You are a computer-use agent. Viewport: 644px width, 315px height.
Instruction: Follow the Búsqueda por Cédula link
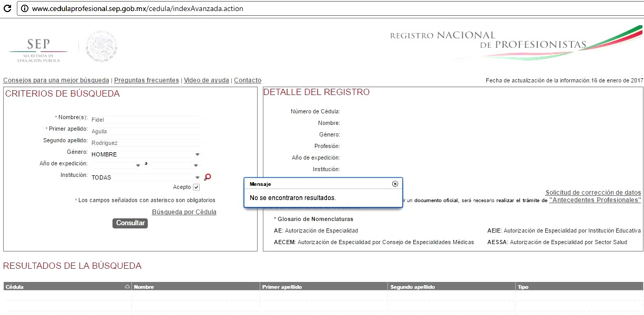click(184, 212)
